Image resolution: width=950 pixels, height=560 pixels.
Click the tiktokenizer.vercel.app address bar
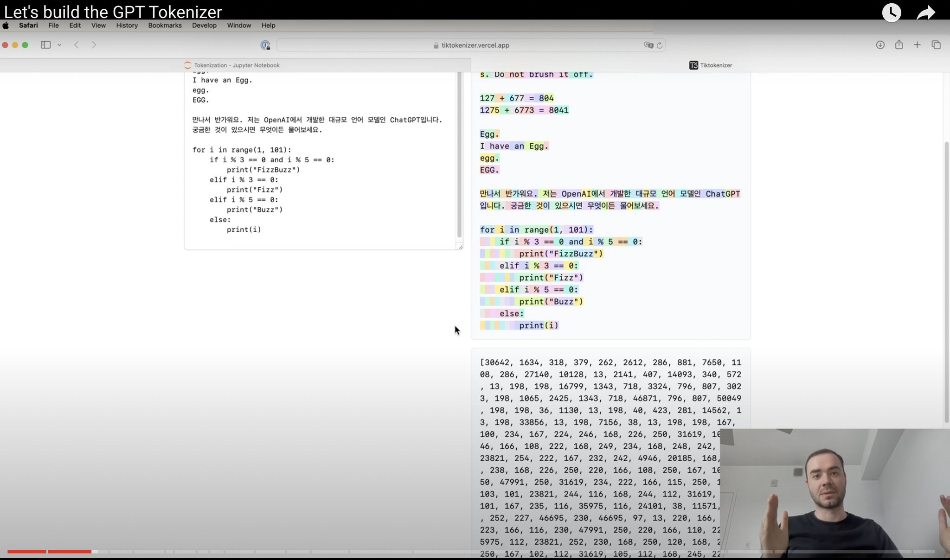tap(471, 45)
